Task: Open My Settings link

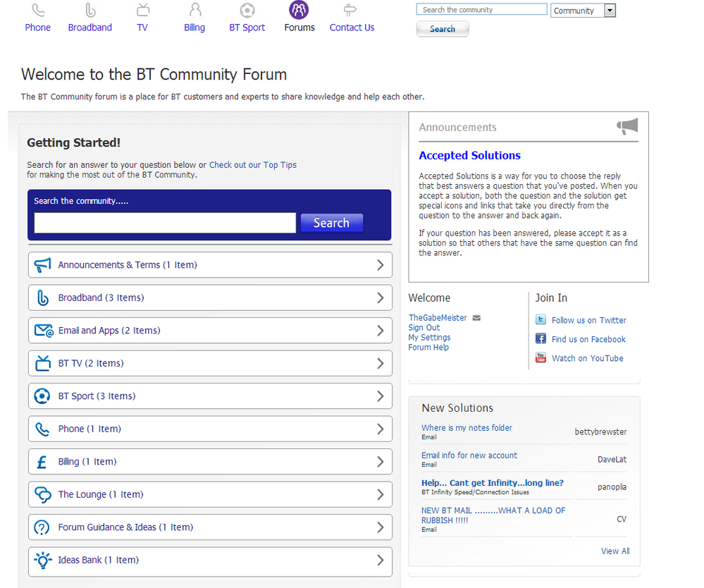Action: pyautogui.click(x=429, y=337)
